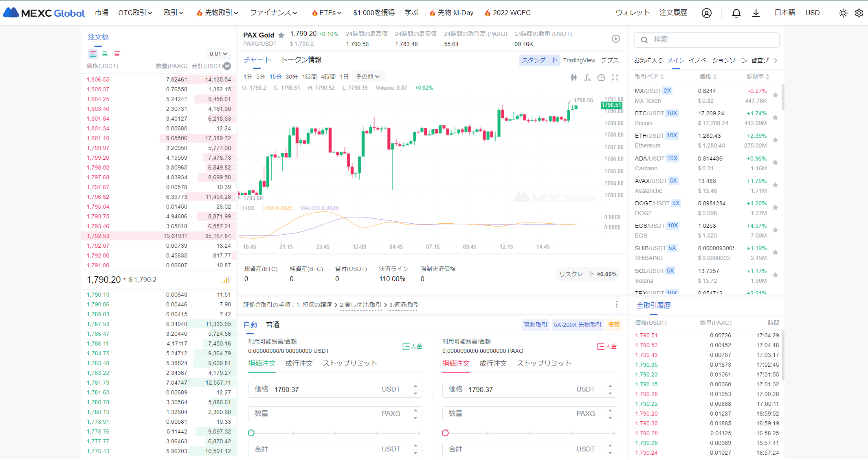Expand the その他 timeframe dropdown
The height and width of the screenshot is (460, 868).
367,77
